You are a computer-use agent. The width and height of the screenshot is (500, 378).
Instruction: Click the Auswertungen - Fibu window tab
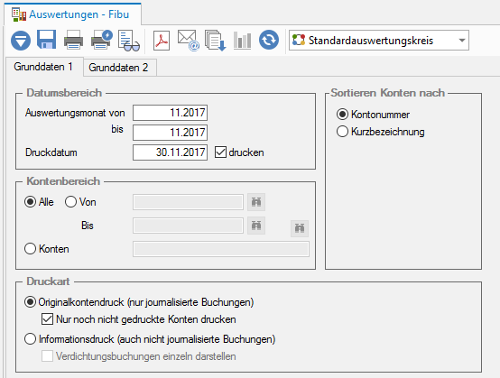[x=73, y=14]
